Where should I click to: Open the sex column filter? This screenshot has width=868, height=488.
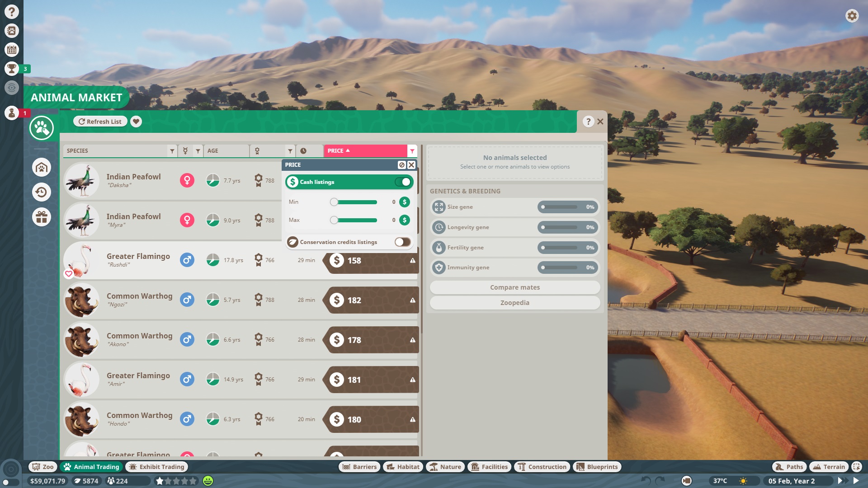(x=198, y=151)
